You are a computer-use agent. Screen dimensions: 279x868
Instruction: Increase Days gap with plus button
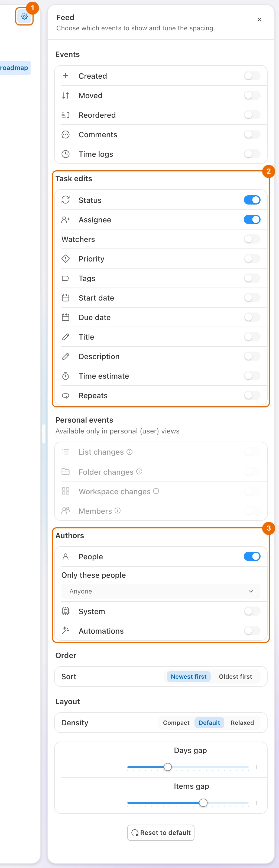(x=257, y=767)
